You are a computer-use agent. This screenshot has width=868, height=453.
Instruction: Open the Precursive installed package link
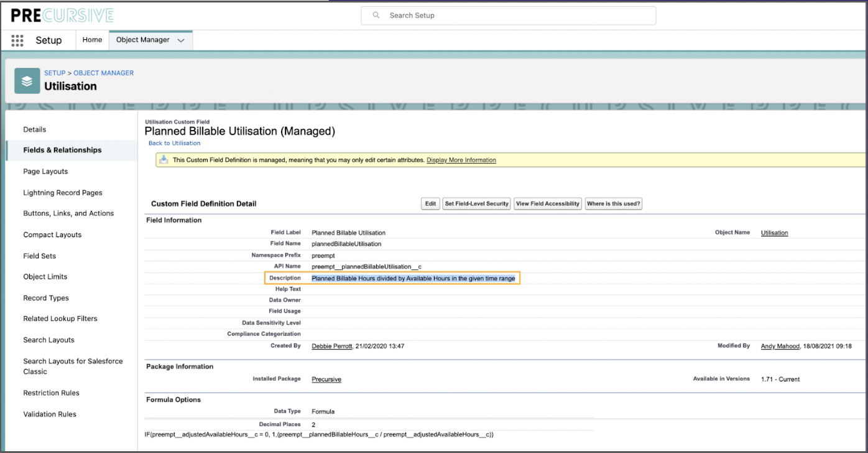coord(326,379)
